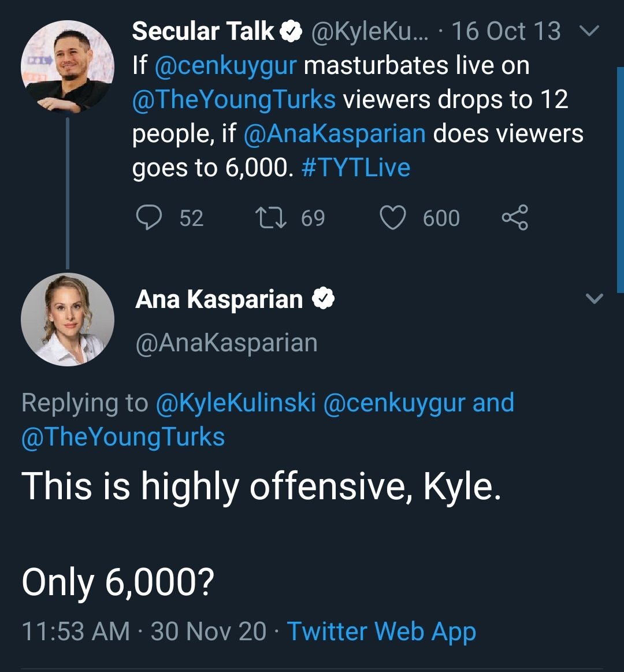Screen dimensions: 624x672
Task: Open the Twitter Web App source link
Action: pyautogui.click(x=381, y=631)
